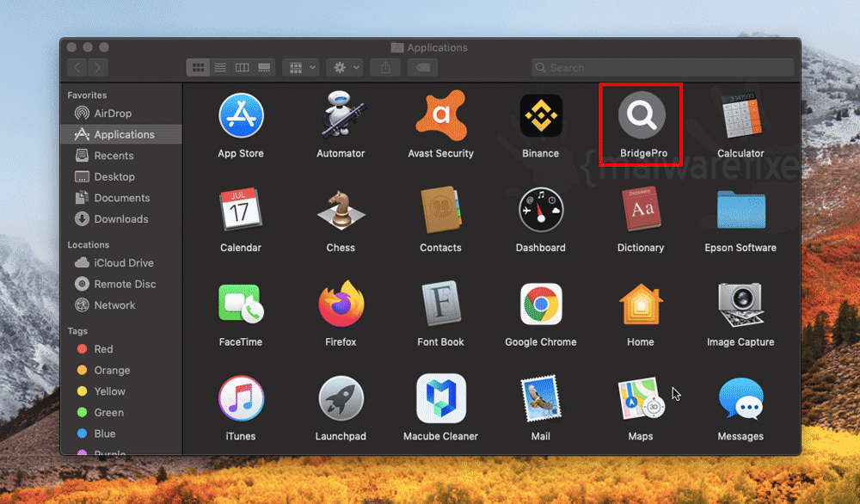The image size is (860, 504).
Task: Switch to icon view mode
Action: (198, 67)
